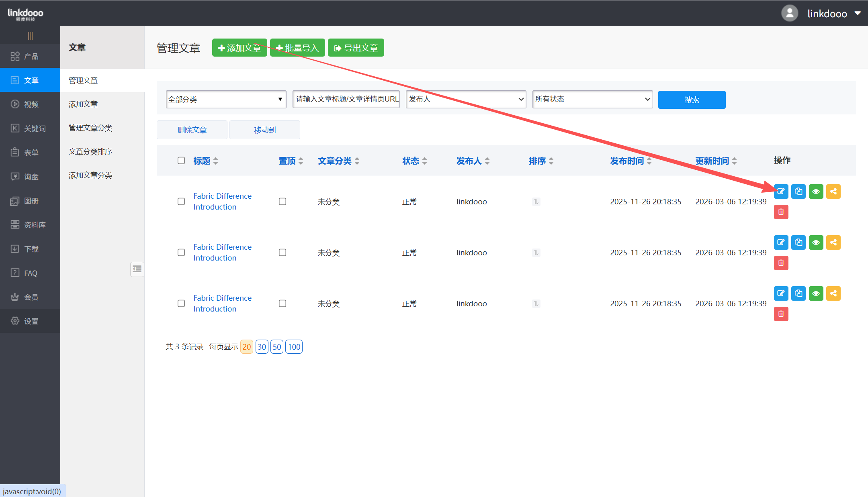868x497 pixels.
Task: Open the 所有状态 status dropdown
Action: [x=592, y=99]
